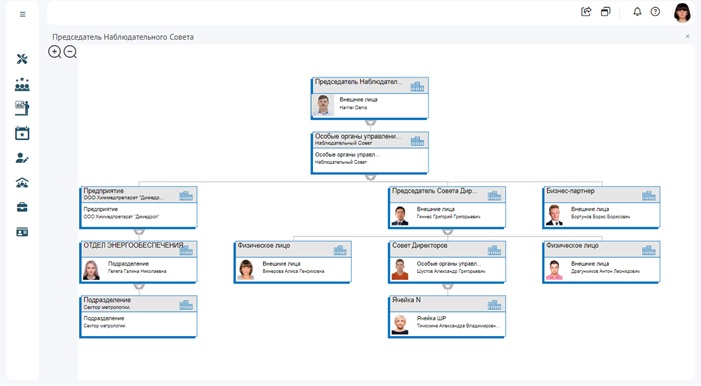The image size is (701, 386).
Task: Collapse children under Председатель Совета Директоров node
Action: (448, 232)
